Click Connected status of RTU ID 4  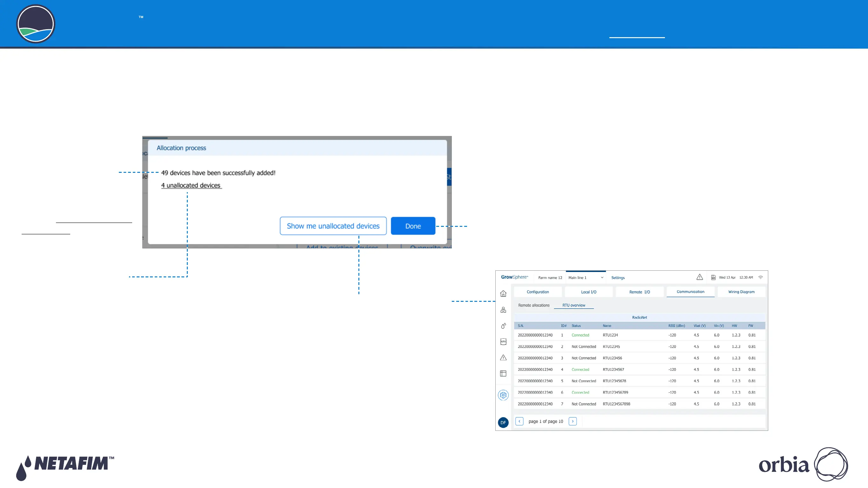(x=580, y=369)
